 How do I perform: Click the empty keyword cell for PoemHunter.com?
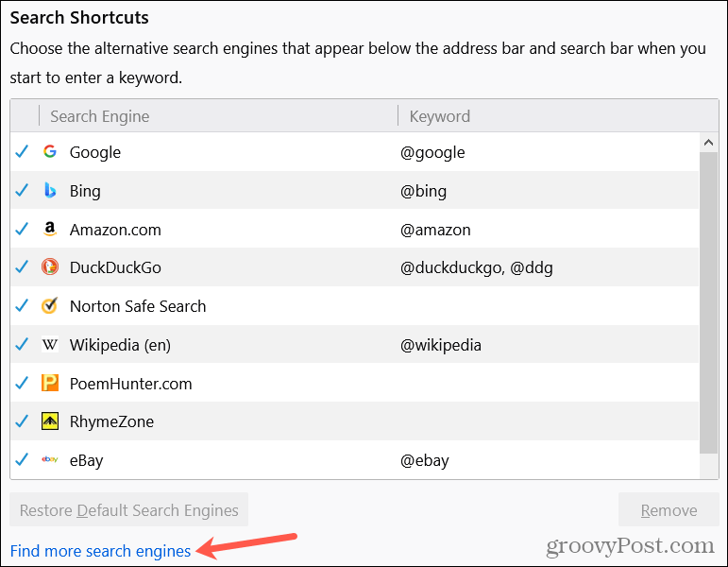[x=548, y=383]
